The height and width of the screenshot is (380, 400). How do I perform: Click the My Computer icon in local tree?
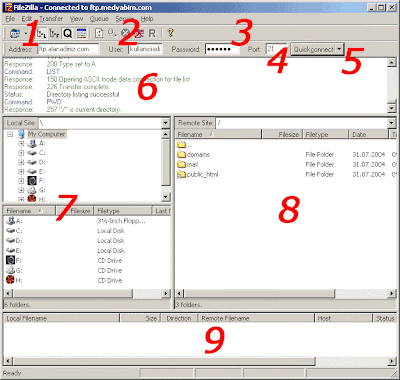click(22, 134)
